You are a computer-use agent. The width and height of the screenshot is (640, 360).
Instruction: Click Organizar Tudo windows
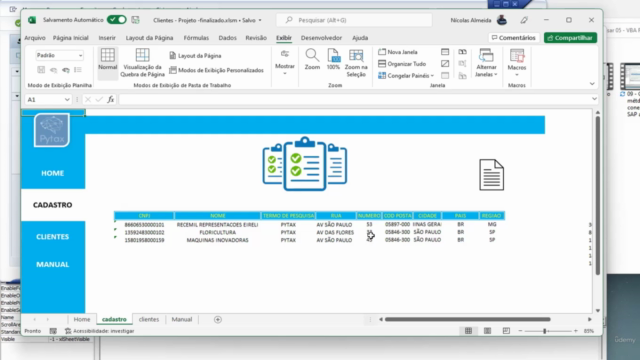click(x=402, y=64)
